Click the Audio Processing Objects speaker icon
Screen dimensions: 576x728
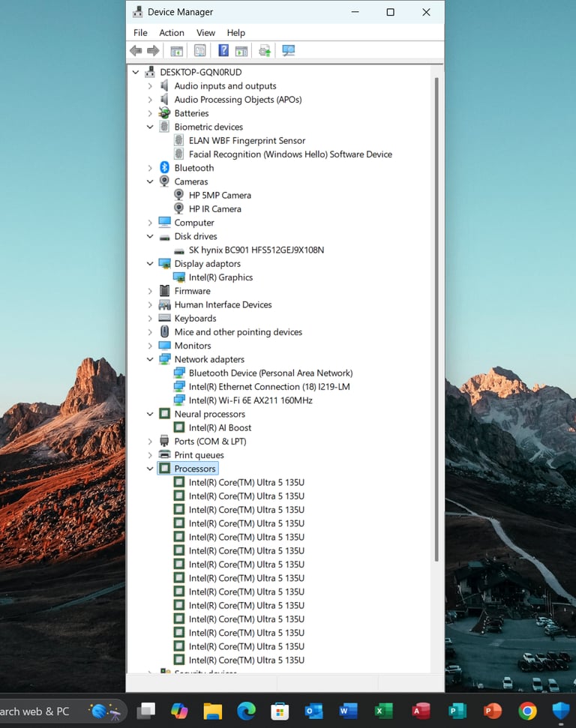pyautogui.click(x=164, y=100)
